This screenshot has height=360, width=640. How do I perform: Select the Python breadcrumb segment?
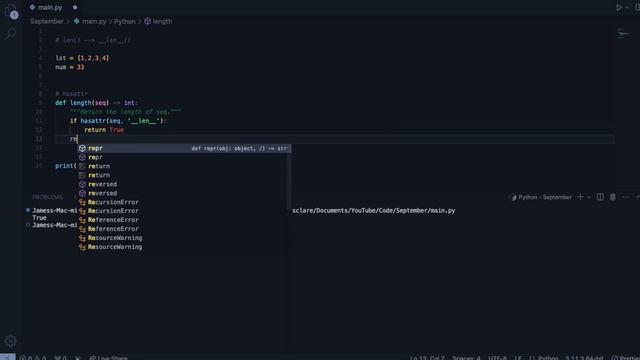(124, 21)
